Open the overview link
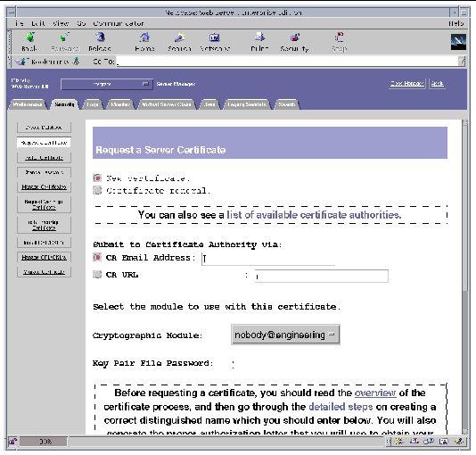Image resolution: width=476 pixels, height=455 pixels. click(375, 393)
